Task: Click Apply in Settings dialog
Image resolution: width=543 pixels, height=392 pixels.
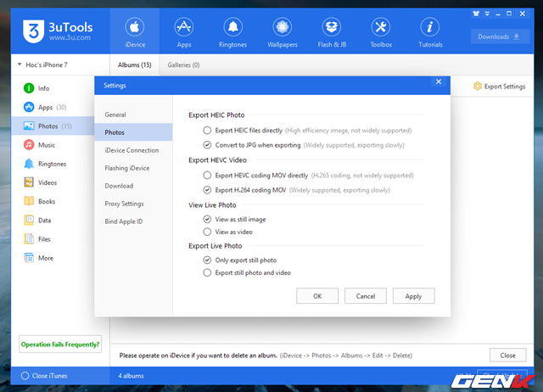Action: tap(413, 296)
